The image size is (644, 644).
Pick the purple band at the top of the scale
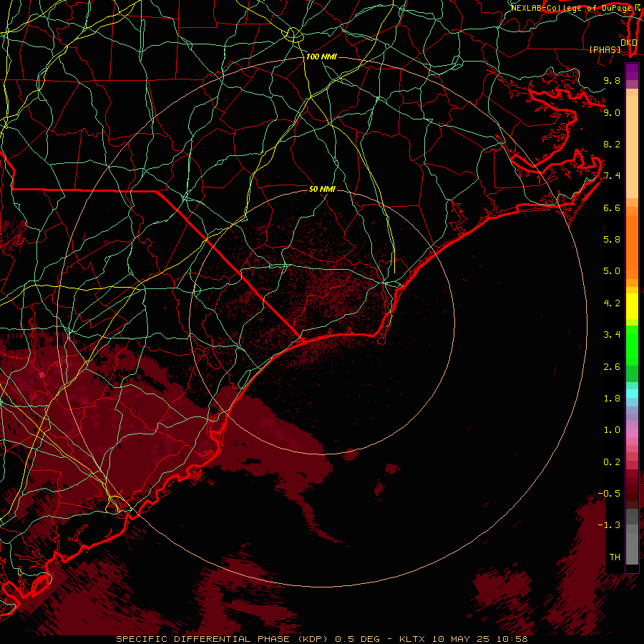click(632, 72)
